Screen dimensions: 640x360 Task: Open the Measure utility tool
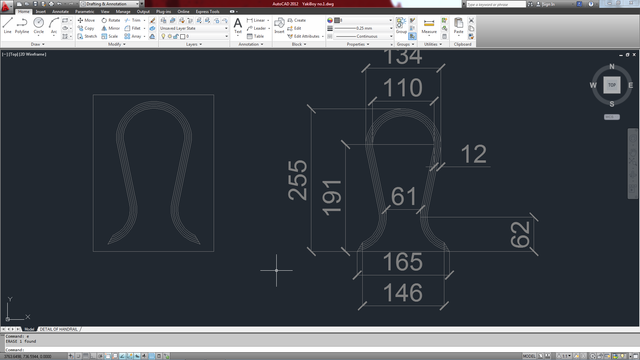coord(429,26)
